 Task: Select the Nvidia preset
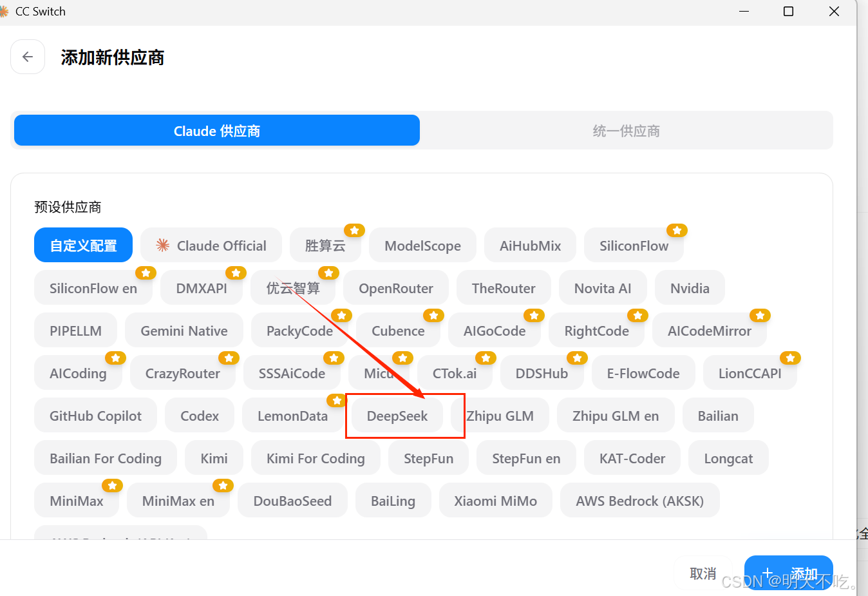(x=690, y=288)
